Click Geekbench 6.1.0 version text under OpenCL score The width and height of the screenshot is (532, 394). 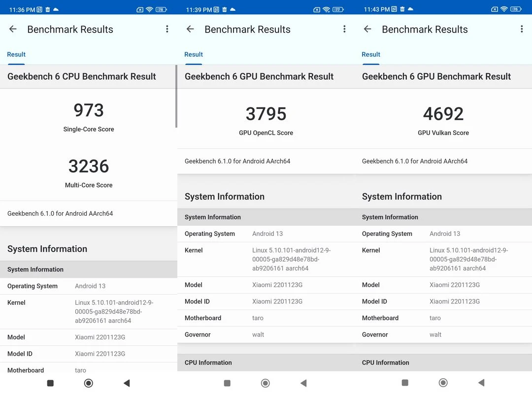click(237, 161)
